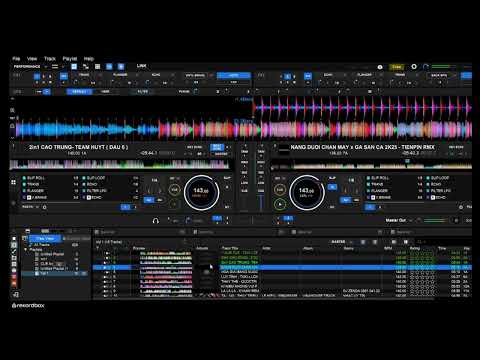Click the CUE button on deck 1
480x360 pixels.
pyautogui.click(x=174, y=190)
